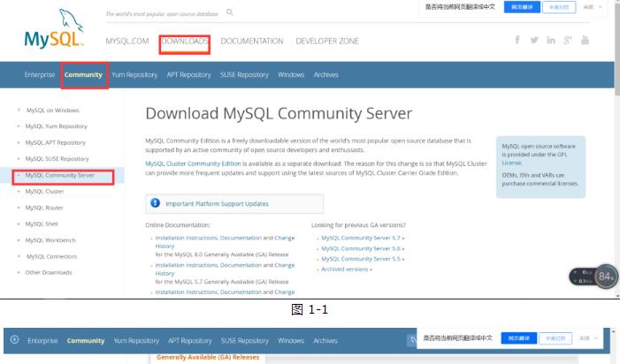Open SUSE Repository tab in the first figure's blue bar

pyautogui.click(x=244, y=74)
